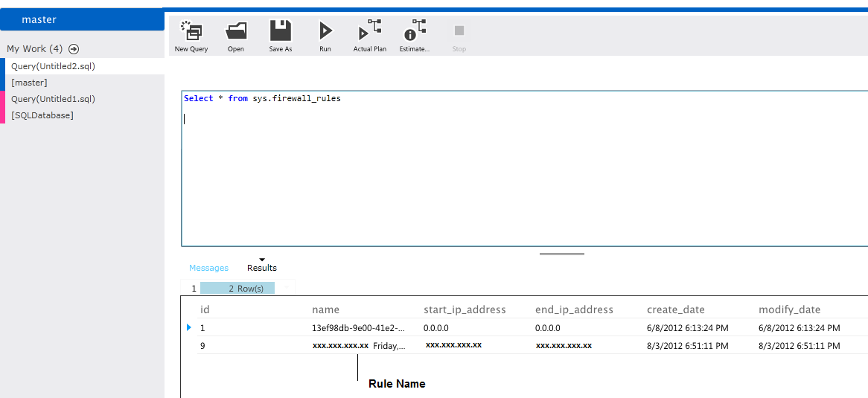
Task: Click the master database header button
Action: 82,20
